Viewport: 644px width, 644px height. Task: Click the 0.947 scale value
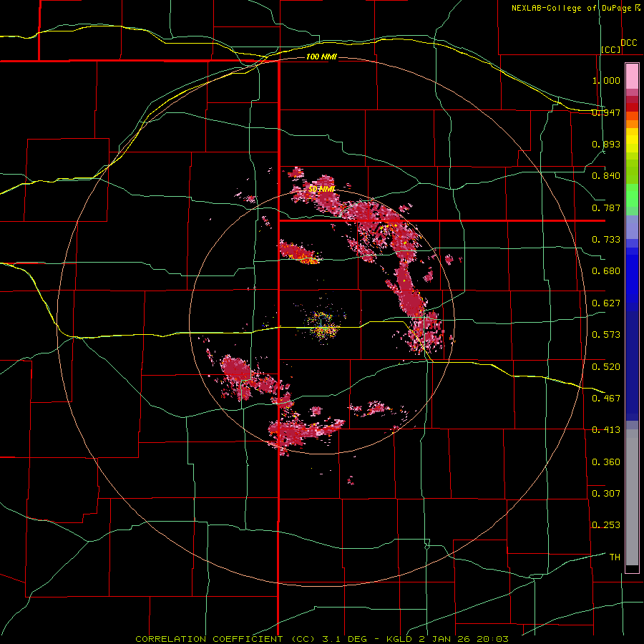pos(606,112)
